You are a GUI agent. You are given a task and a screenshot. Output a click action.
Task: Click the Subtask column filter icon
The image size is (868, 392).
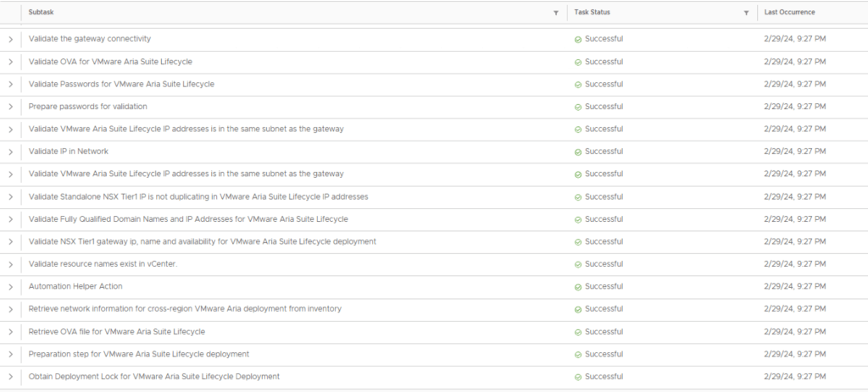(555, 13)
